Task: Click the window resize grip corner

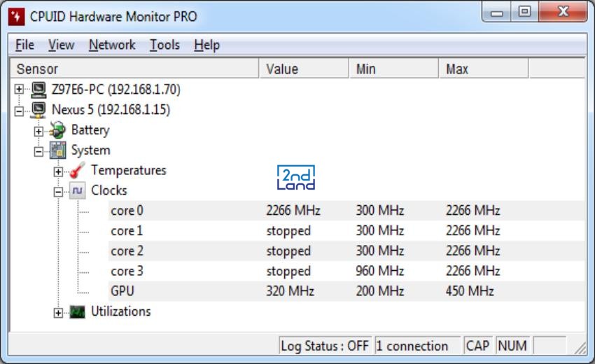Action: coord(580,348)
